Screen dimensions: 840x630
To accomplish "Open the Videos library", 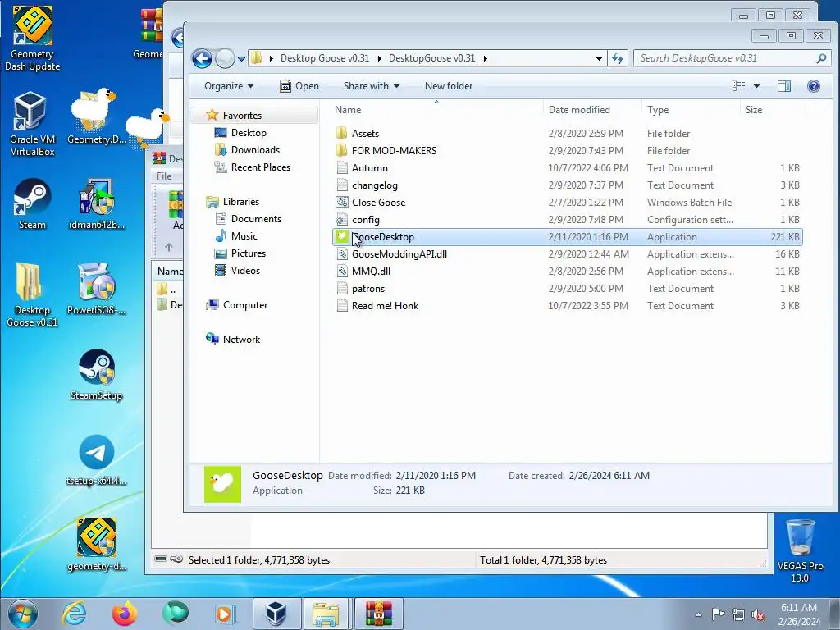I will [x=245, y=271].
